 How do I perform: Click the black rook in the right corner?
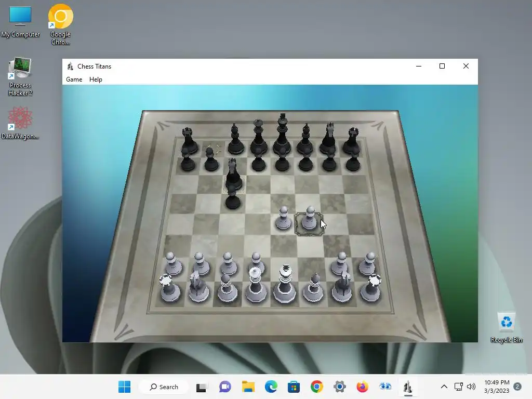[352, 141]
